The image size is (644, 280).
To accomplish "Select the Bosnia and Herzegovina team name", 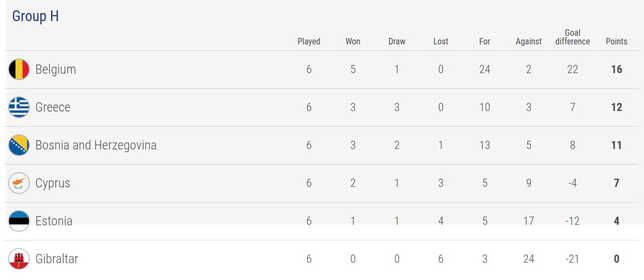I will [x=95, y=145].
